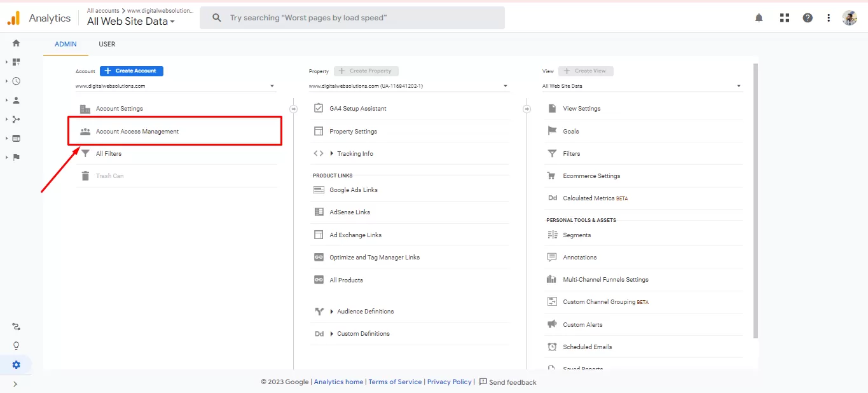Click the notifications bell icon
Image resolution: width=868 pixels, height=393 pixels.
click(759, 18)
